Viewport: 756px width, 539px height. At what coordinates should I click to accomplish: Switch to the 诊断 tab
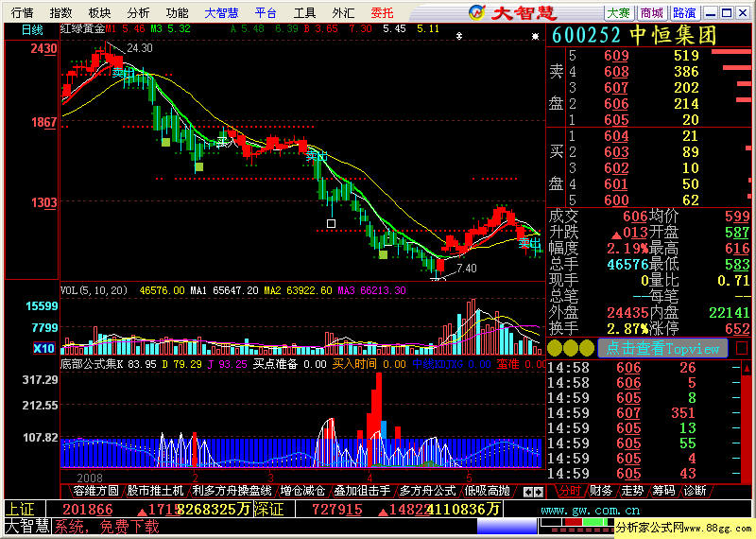pyautogui.click(x=696, y=491)
